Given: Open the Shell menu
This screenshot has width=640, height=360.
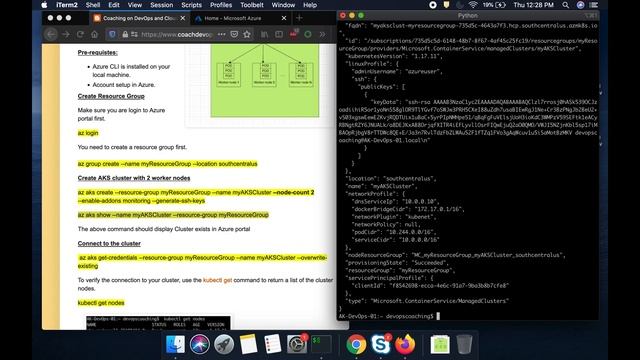Looking at the screenshot, I should [93, 5].
